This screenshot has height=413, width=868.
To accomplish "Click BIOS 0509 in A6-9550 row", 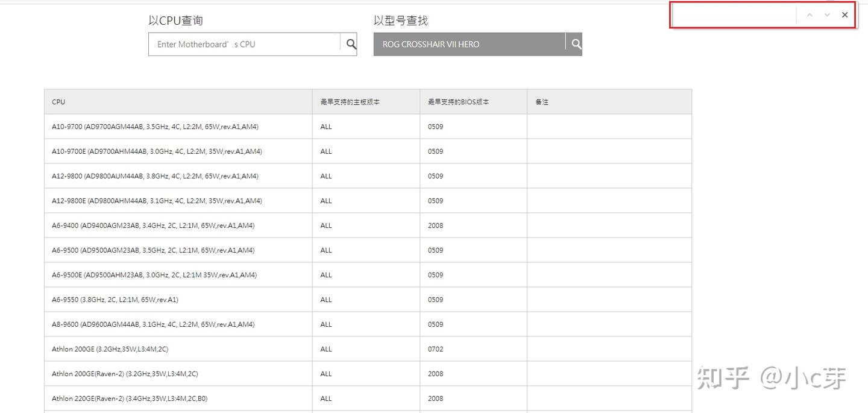I will tap(435, 300).
